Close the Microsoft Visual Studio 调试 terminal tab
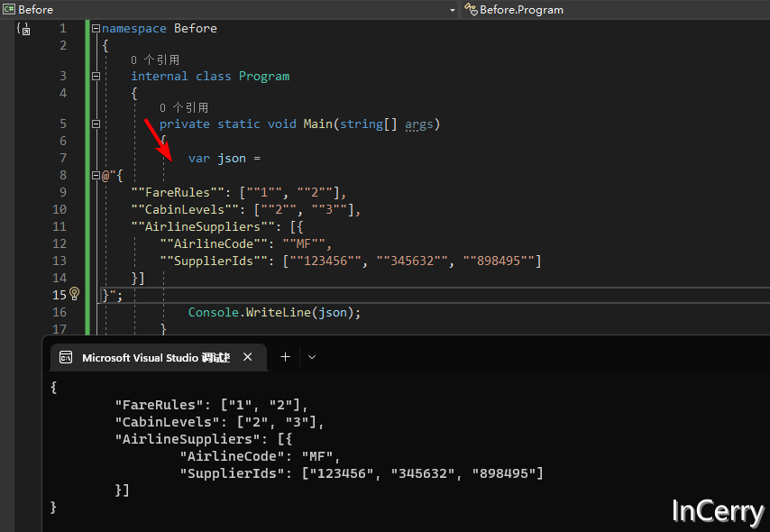The width and height of the screenshot is (770, 532). 248,357
